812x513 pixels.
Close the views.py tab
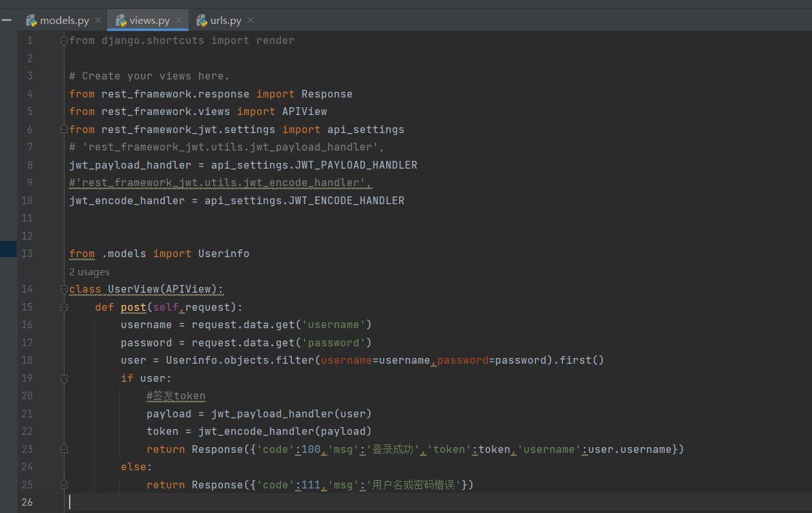(x=179, y=20)
